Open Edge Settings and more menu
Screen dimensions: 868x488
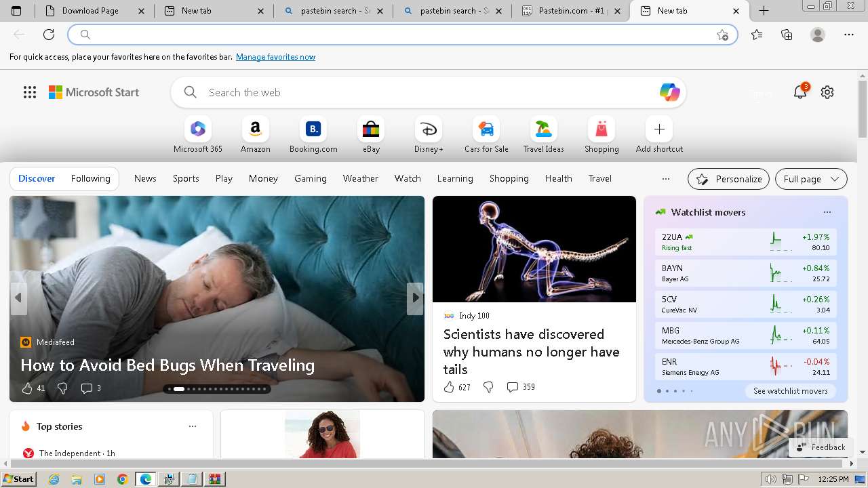(x=849, y=35)
